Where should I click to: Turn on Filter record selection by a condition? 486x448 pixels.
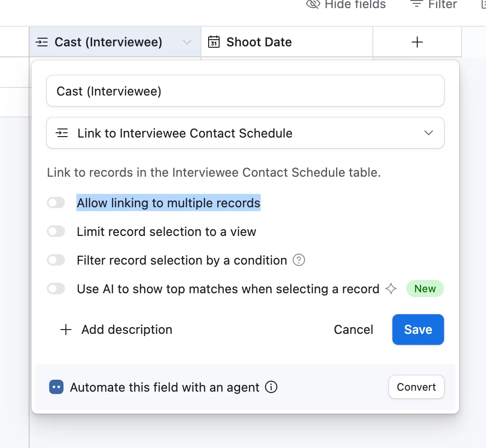pyautogui.click(x=56, y=260)
